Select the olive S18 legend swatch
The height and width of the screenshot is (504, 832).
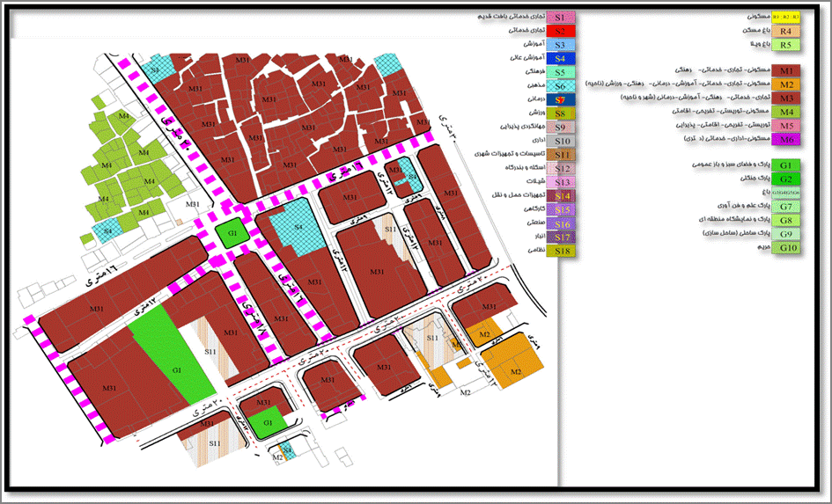[x=560, y=252]
